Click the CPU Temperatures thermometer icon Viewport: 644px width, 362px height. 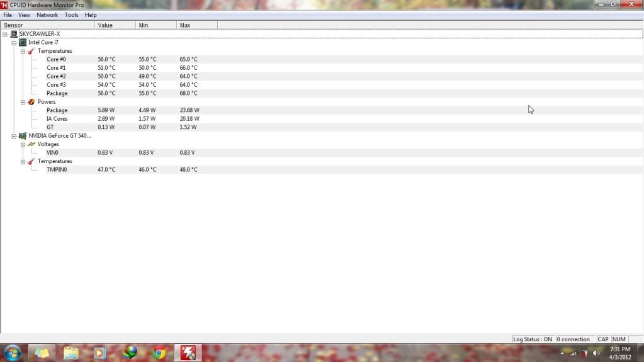pyautogui.click(x=31, y=51)
